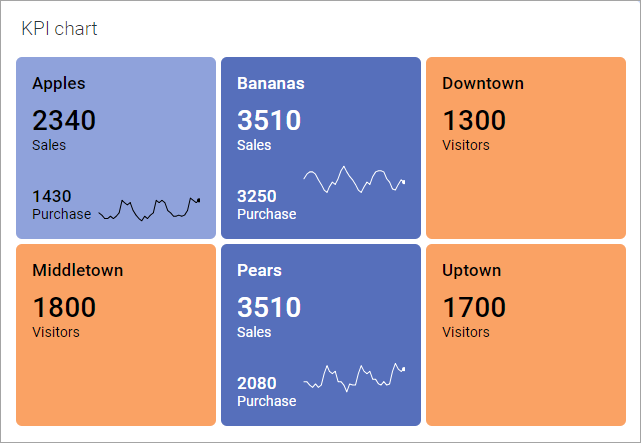641x443 pixels.
Task: Select the Apples sparkline trend
Action: (149, 208)
